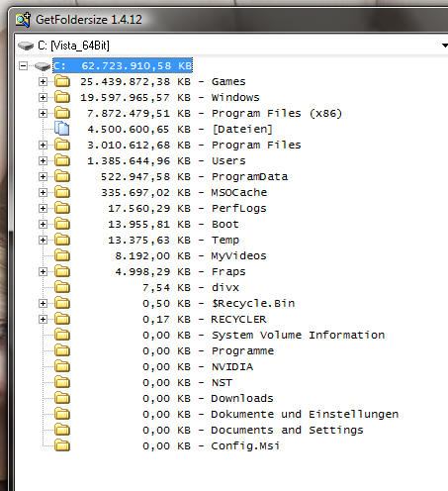Viewport: 448px width, 491px height.
Task: Click the System Volume Information folder icon
Action: coord(62,335)
